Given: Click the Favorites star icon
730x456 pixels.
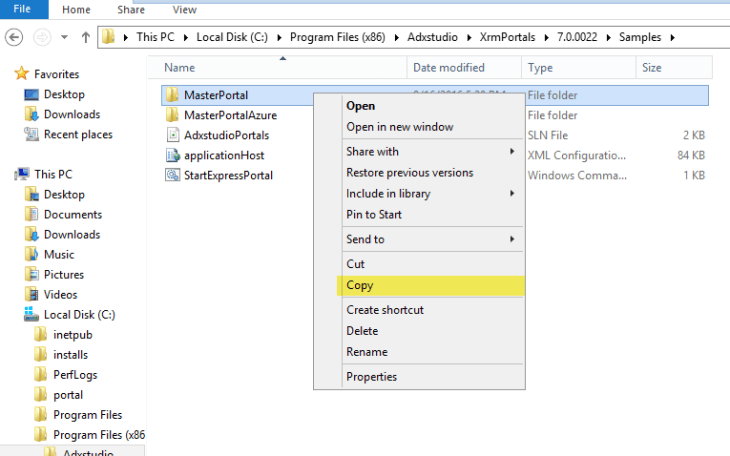Looking at the screenshot, I should coord(22,74).
